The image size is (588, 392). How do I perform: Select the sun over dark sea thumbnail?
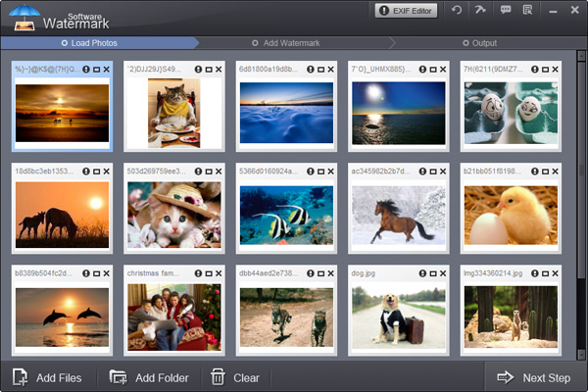tap(399, 114)
